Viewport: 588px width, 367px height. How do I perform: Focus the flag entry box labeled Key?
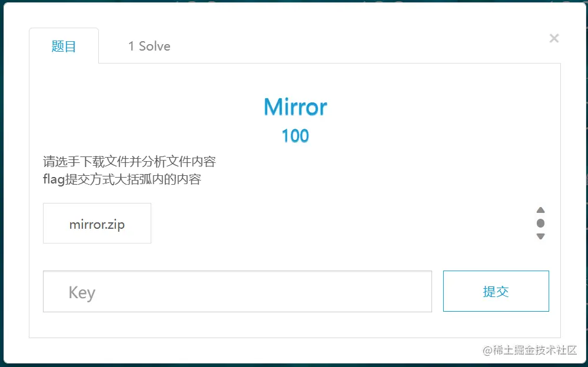237,291
